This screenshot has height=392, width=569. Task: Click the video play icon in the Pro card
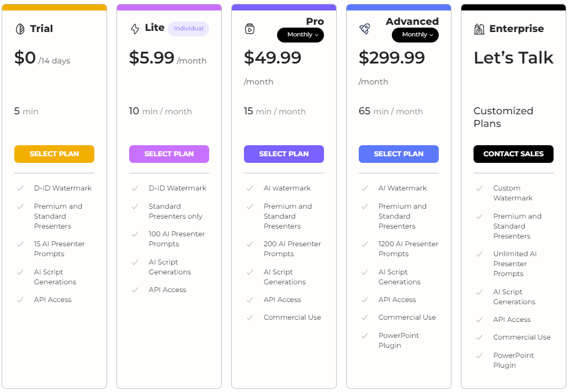249,29
